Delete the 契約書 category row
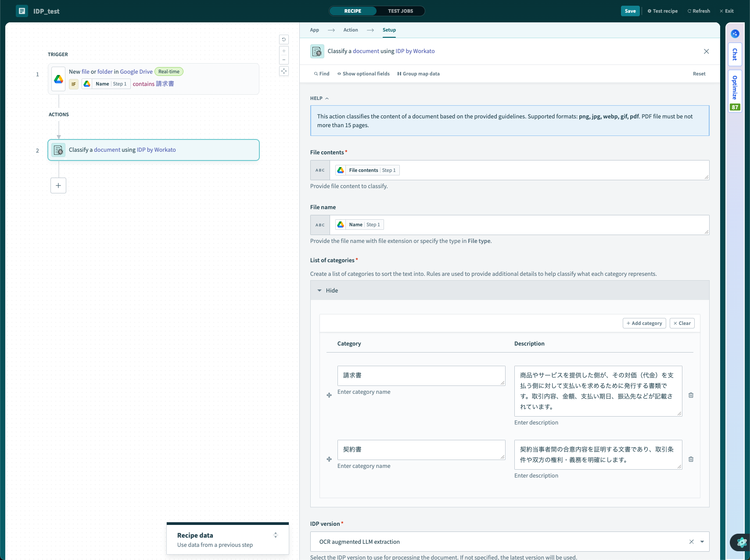This screenshot has width=750, height=560. pyautogui.click(x=691, y=459)
